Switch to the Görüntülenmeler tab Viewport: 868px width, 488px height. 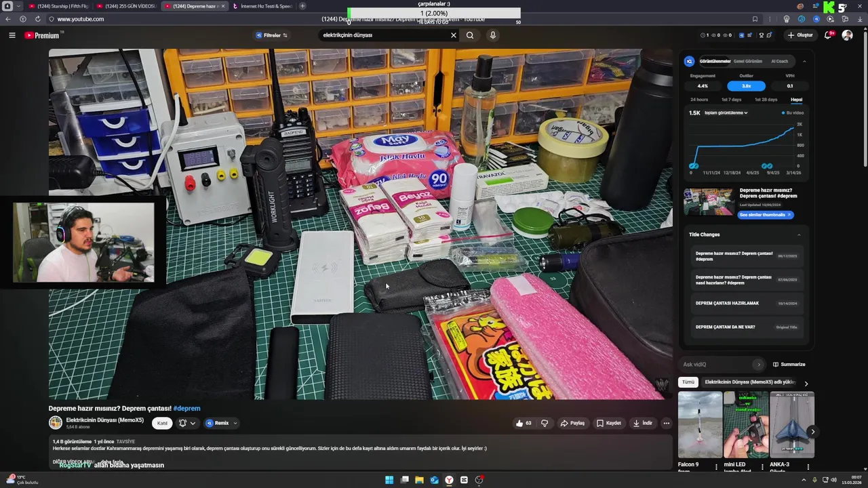pos(715,61)
